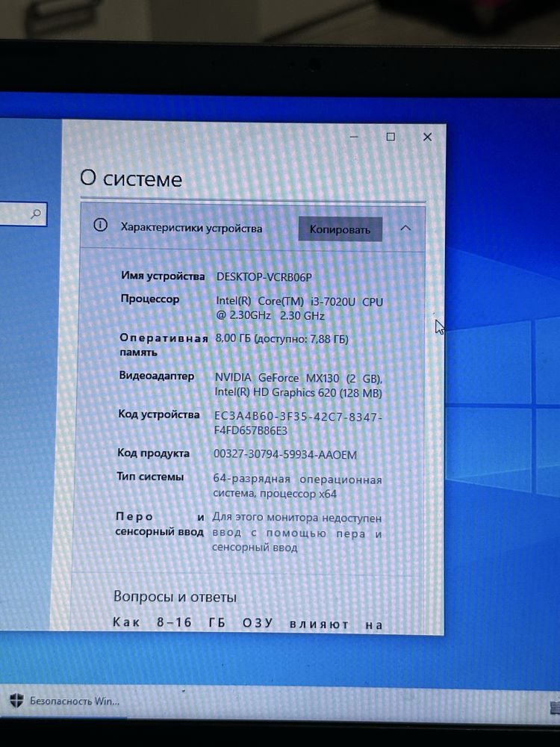Select the 8,00 ГБ memory value

[282, 339]
